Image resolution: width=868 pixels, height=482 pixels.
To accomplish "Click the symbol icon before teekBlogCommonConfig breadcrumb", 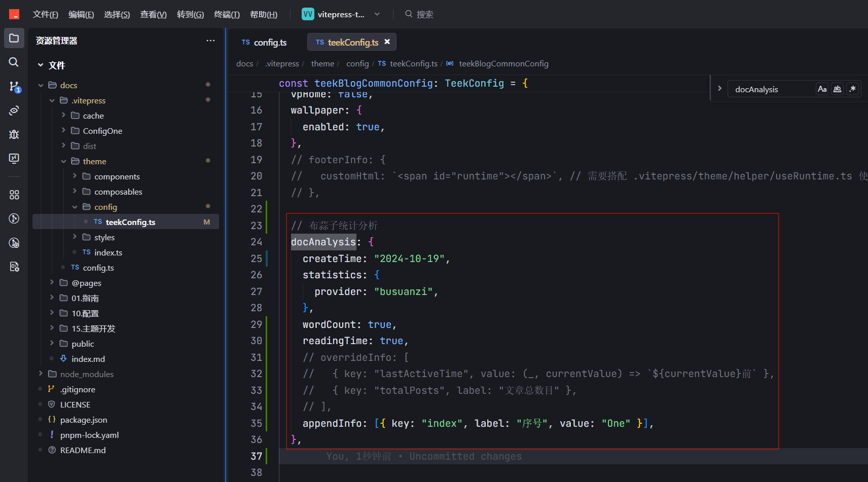I will (x=450, y=63).
